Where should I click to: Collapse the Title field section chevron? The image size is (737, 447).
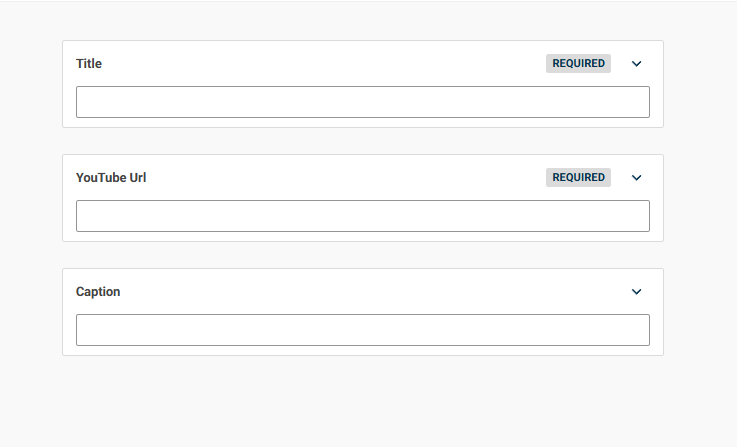tap(636, 63)
